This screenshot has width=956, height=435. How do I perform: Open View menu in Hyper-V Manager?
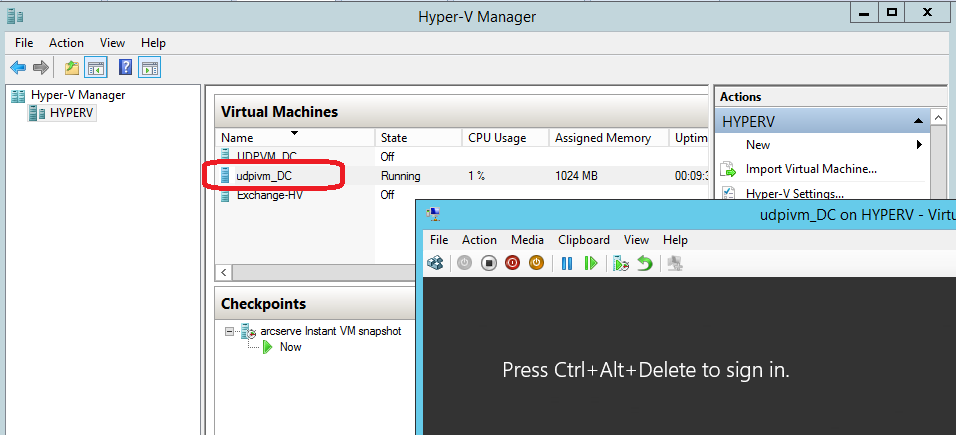click(x=112, y=43)
